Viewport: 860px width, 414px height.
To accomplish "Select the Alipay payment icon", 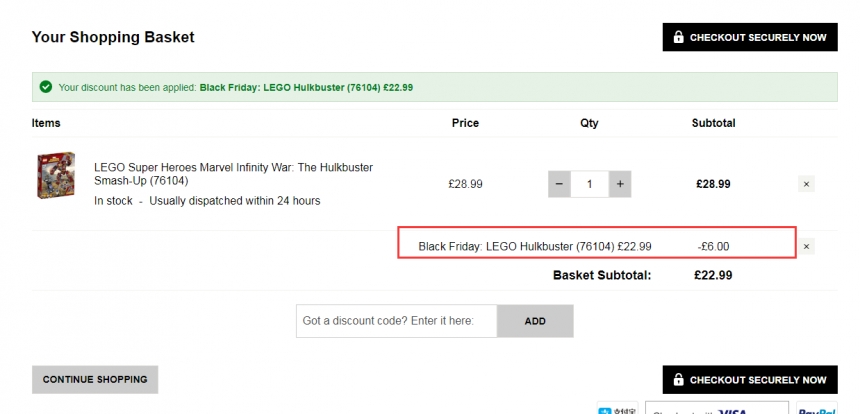I will coord(618,409).
